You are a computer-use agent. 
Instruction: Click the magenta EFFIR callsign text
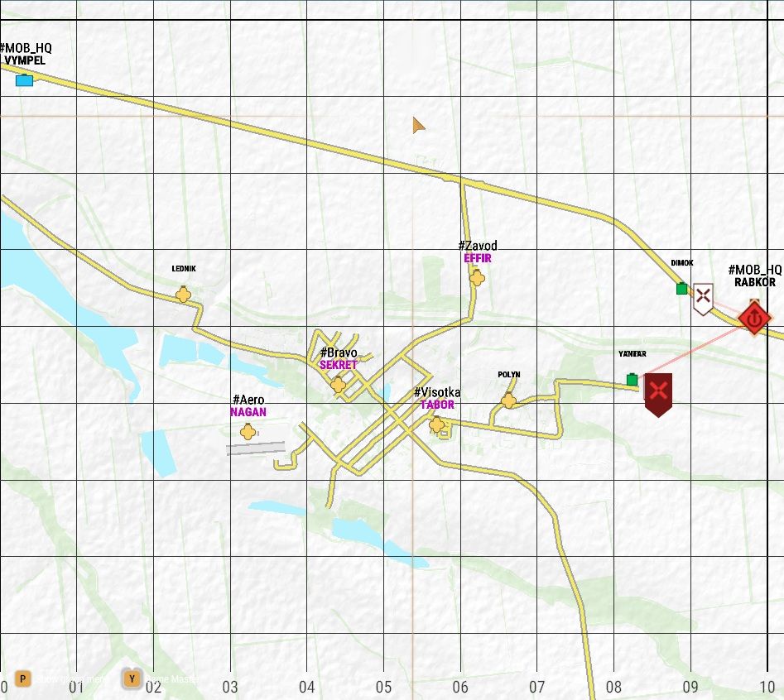(478, 258)
